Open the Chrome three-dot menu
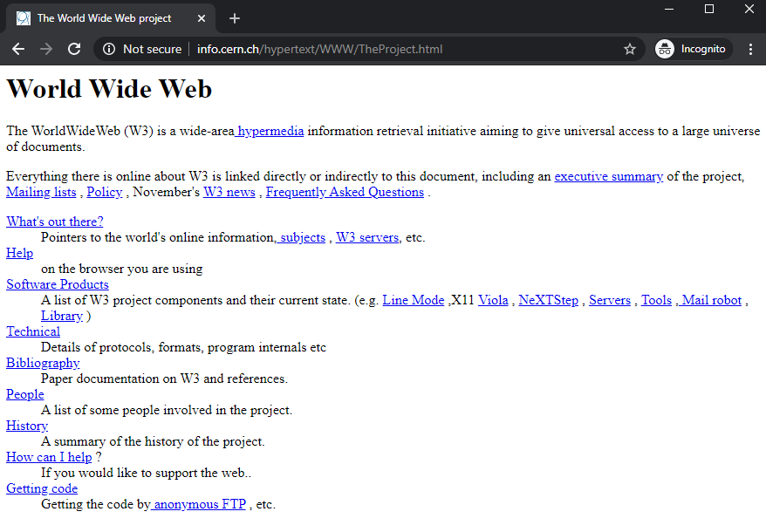 coord(751,49)
